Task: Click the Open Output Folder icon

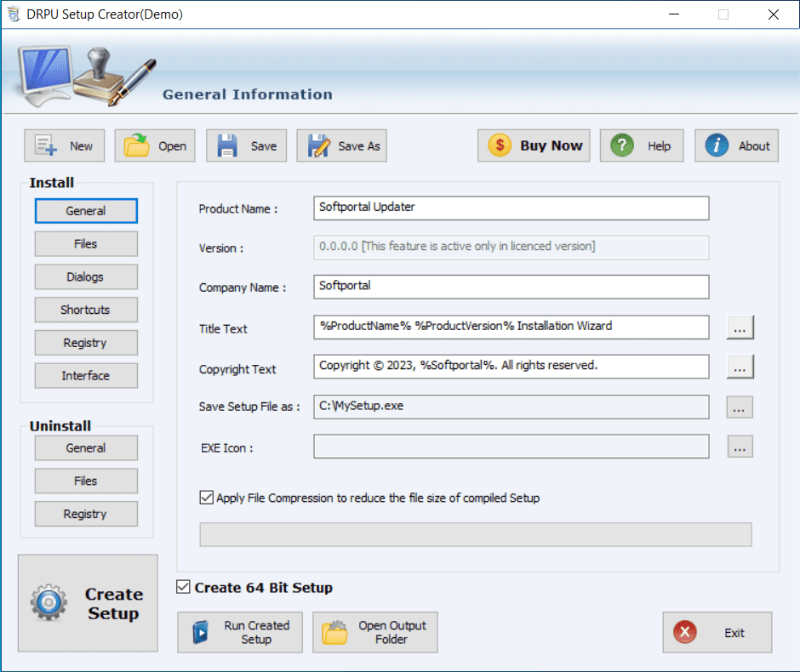Action: [334, 632]
